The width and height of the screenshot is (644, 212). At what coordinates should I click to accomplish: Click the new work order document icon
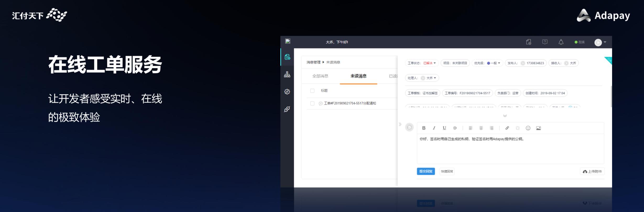tap(529, 42)
